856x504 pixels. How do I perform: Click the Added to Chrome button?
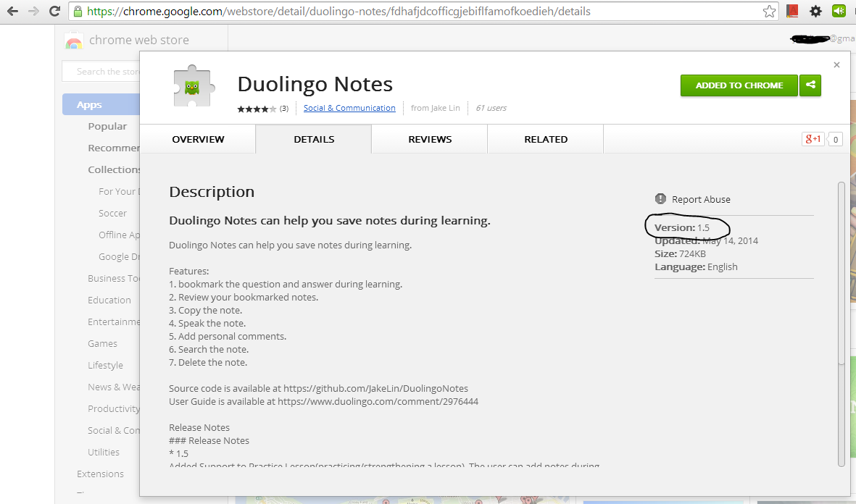(x=739, y=85)
